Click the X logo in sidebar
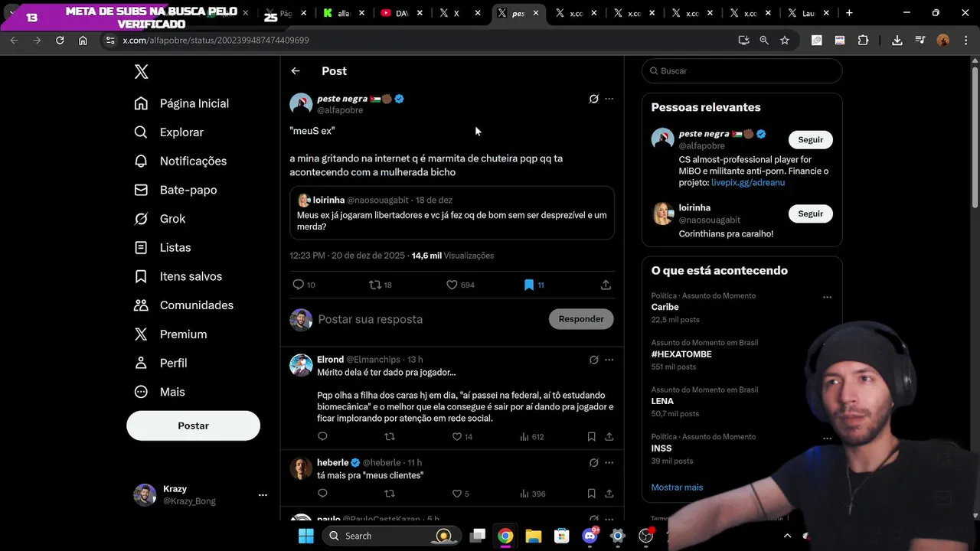This screenshot has height=551, width=980. click(141, 72)
